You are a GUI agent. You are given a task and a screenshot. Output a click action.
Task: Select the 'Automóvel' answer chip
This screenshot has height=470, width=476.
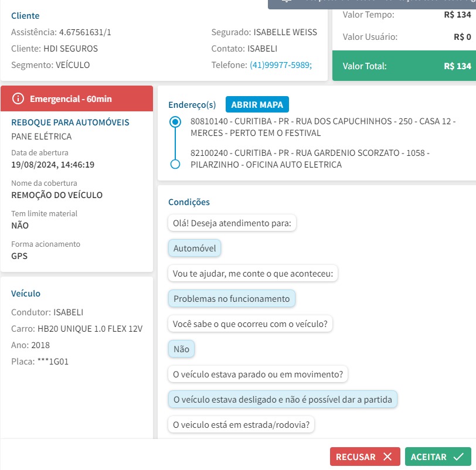coord(195,248)
